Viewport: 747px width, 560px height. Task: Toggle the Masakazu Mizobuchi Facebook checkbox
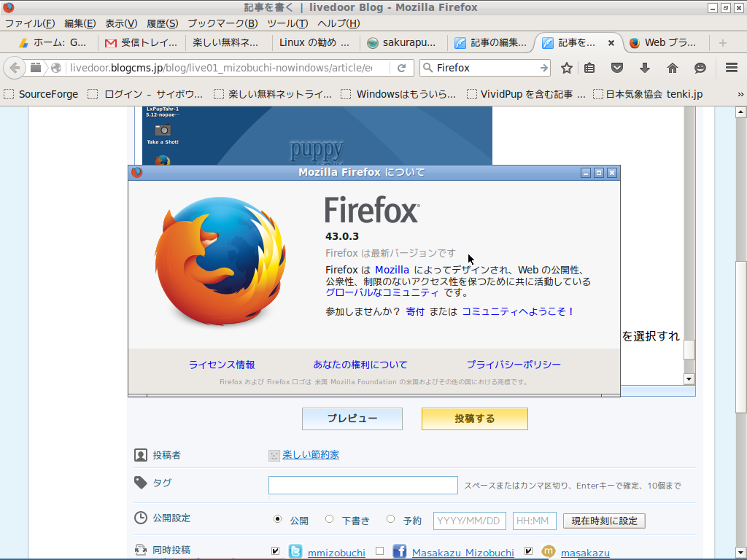pos(379,551)
